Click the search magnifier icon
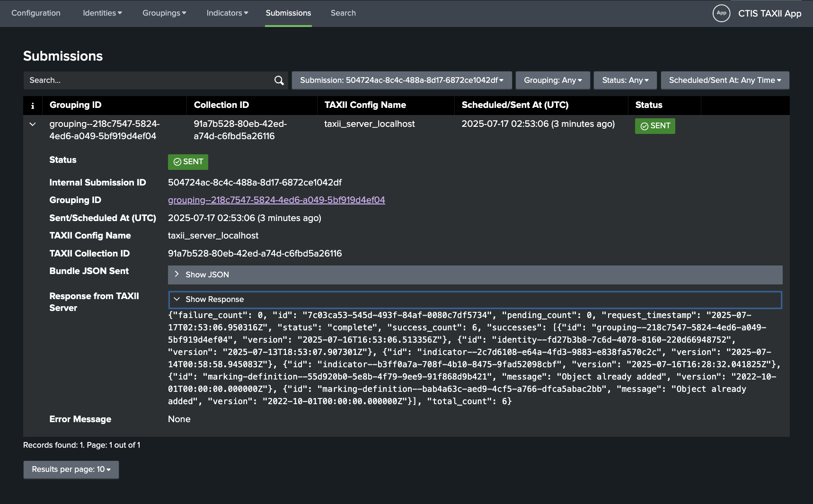This screenshot has width=813, height=504. click(x=279, y=80)
